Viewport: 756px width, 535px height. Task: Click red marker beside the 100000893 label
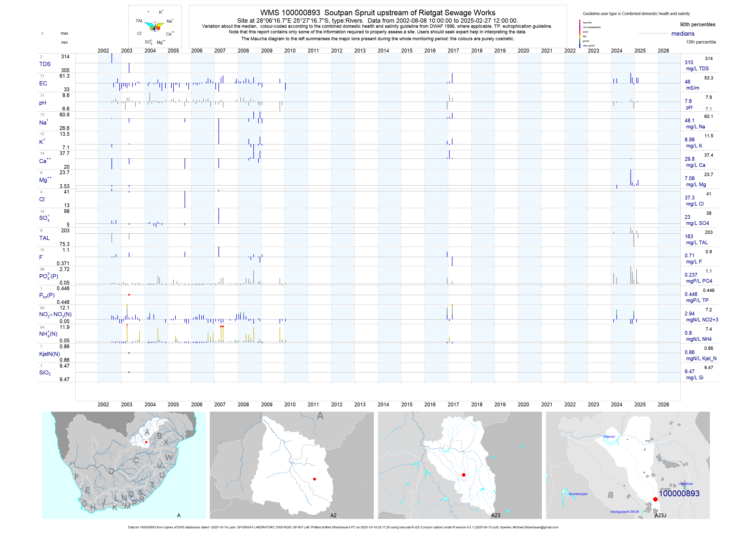[655, 499]
